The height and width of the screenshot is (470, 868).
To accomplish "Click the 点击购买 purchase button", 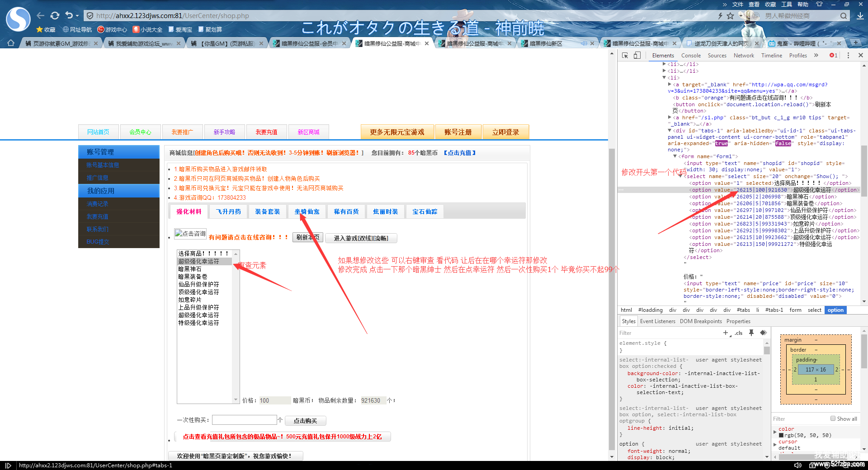I will [x=305, y=421].
